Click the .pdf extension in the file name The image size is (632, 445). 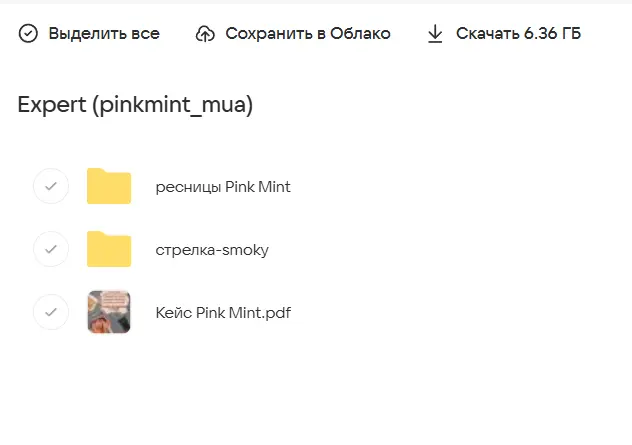tap(276, 313)
